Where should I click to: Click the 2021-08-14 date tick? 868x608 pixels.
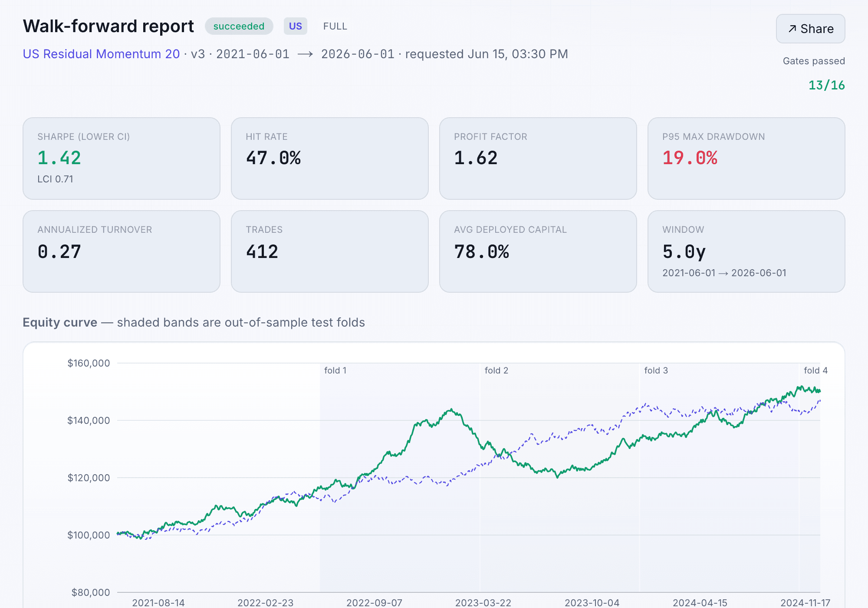click(x=158, y=603)
